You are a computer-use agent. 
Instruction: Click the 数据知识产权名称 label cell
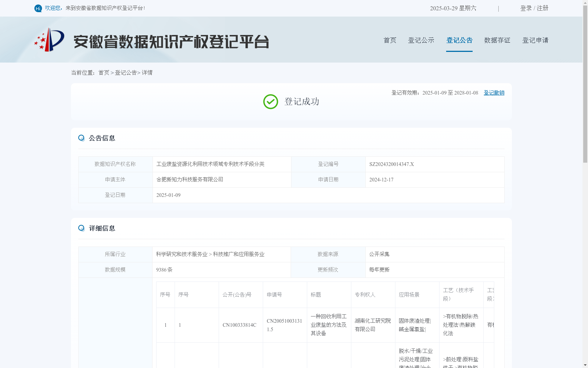tap(115, 164)
